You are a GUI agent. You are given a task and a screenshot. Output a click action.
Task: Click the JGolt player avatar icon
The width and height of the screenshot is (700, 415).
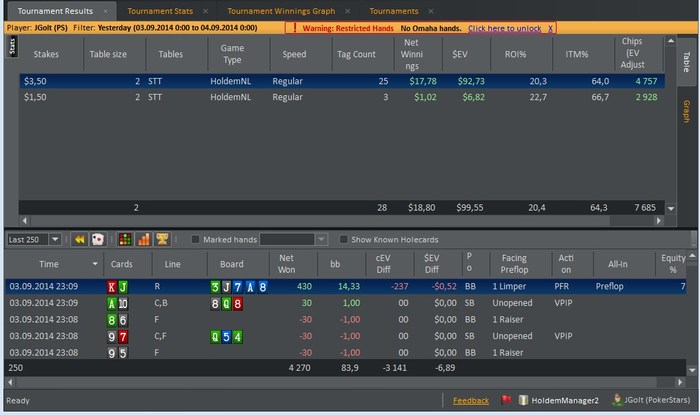coord(617,399)
